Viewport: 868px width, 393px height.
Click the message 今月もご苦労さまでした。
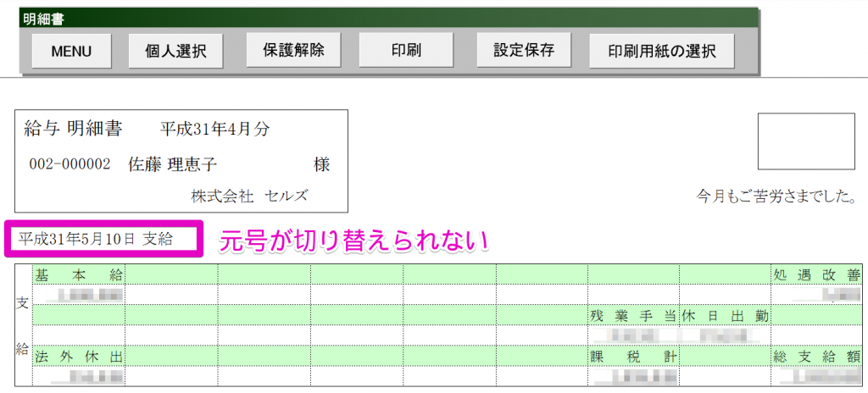point(777,196)
